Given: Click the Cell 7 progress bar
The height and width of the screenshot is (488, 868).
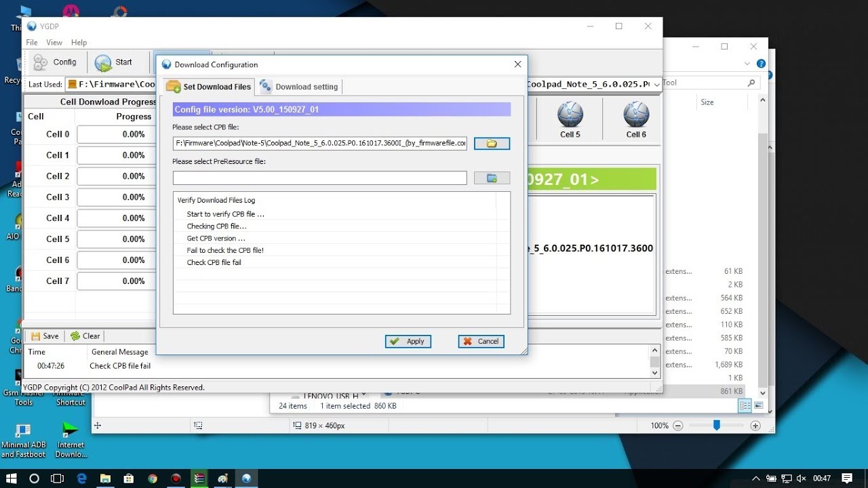Looking at the screenshot, I should (x=117, y=281).
